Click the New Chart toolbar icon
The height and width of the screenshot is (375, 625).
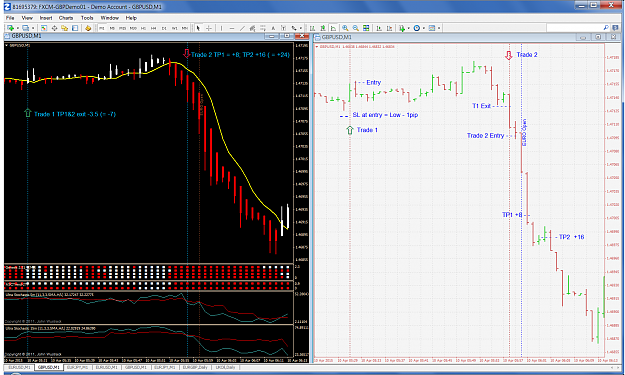[10, 28]
